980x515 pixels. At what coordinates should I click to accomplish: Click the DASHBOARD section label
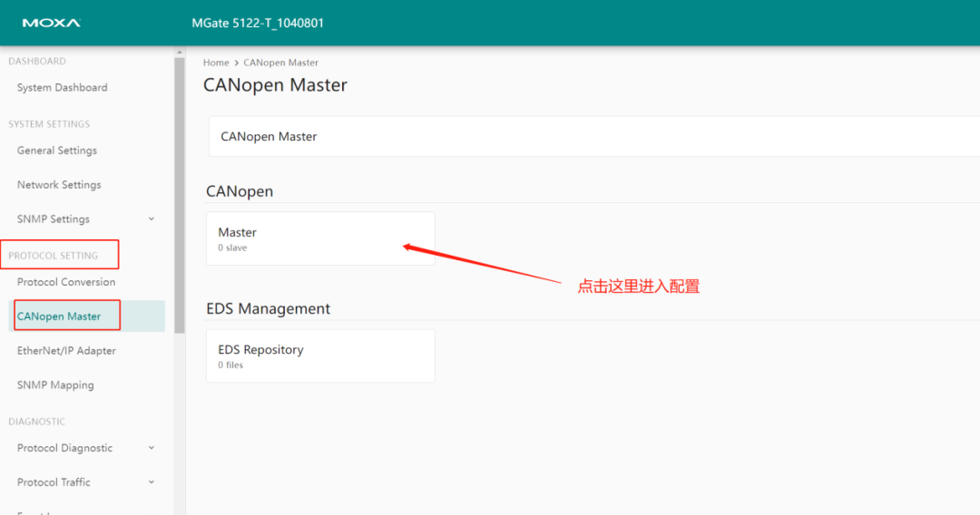pyautogui.click(x=37, y=61)
